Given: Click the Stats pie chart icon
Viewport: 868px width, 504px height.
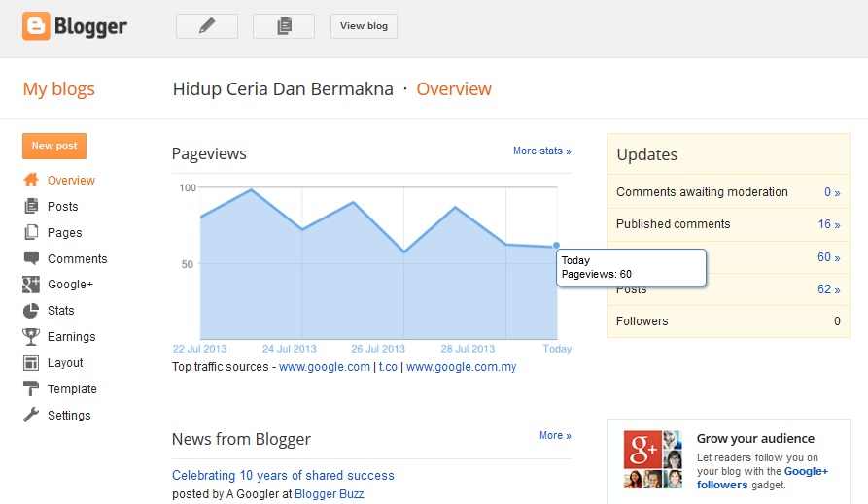Looking at the screenshot, I should click(x=31, y=311).
